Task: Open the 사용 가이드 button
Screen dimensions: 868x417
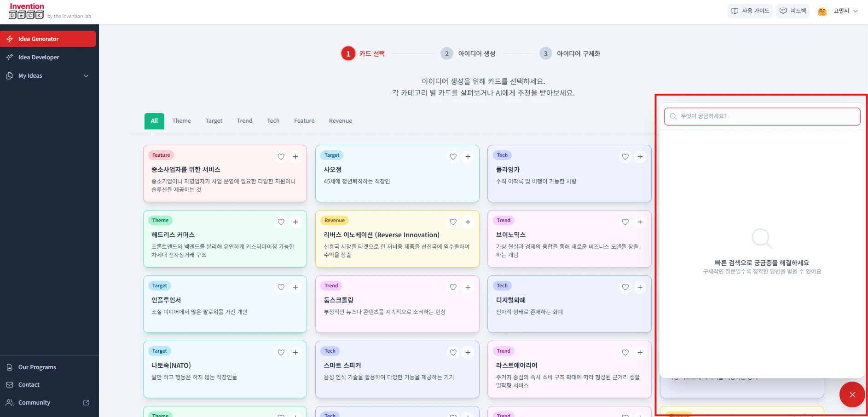Action: pyautogui.click(x=750, y=11)
